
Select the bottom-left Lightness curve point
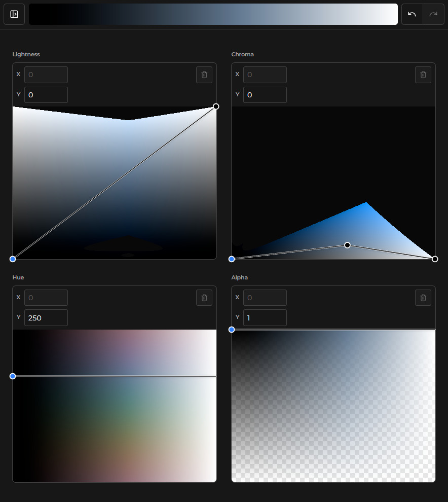click(13, 259)
